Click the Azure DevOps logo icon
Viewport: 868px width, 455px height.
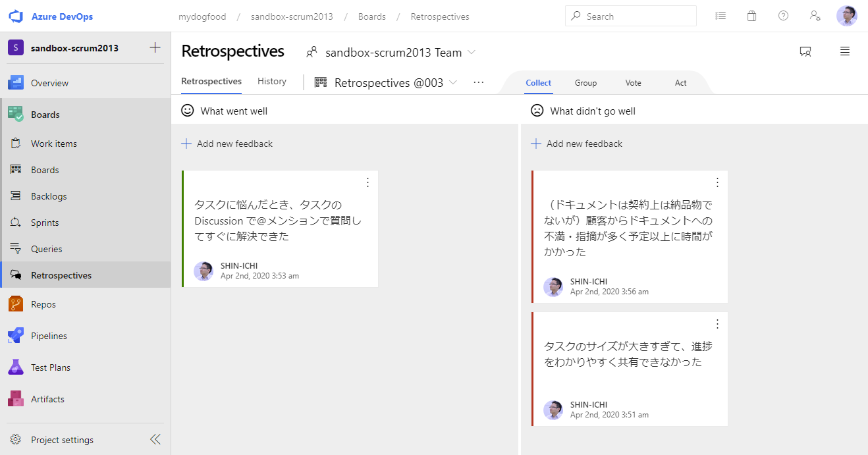coord(14,15)
